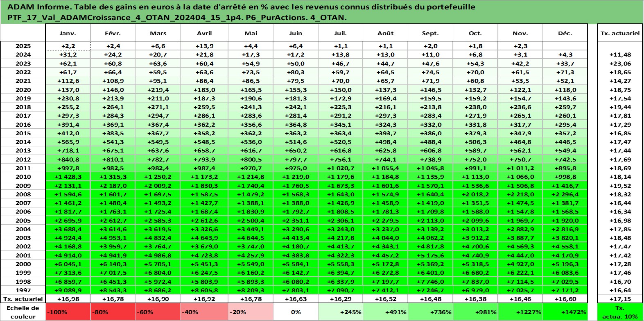
Task: Click the 0% white color scale swatch
Action: [296, 312]
